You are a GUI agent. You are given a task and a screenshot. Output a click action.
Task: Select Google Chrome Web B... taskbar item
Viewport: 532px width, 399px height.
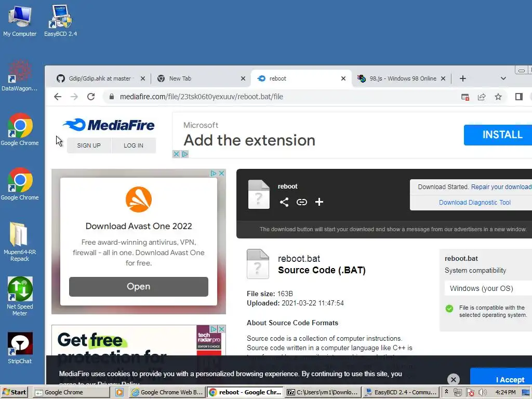(x=167, y=392)
